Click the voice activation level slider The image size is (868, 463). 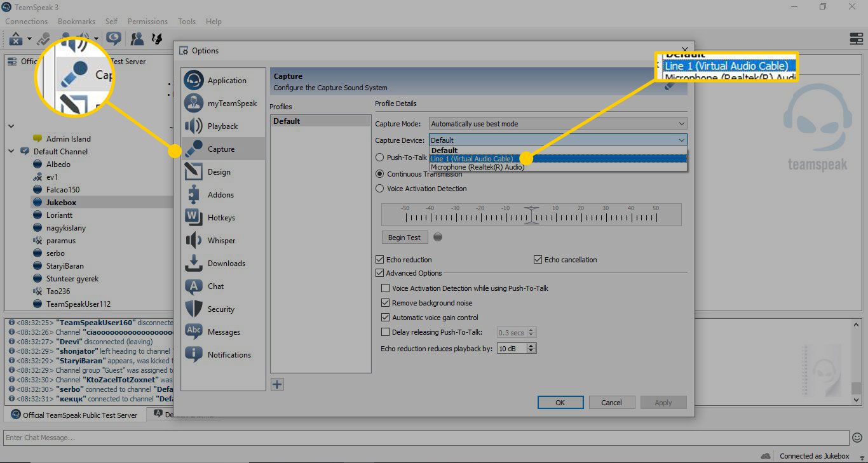click(531, 215)
